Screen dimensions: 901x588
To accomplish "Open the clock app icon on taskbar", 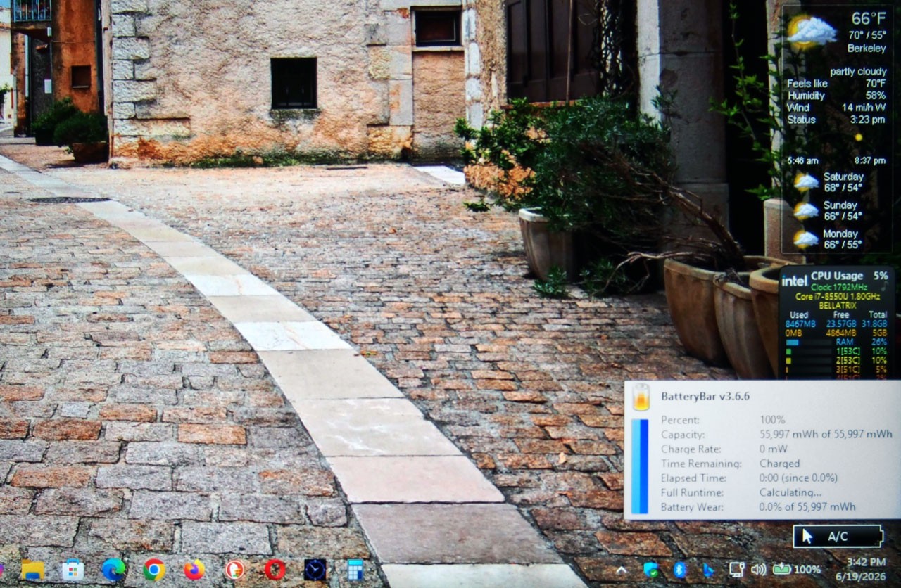I will [315, 569].
